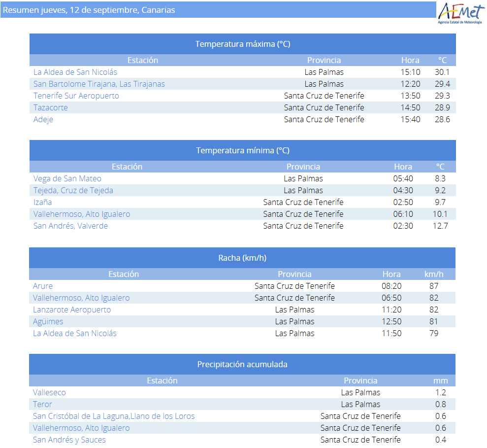The width and height of the screenshot is (487, 448).
Task: Open Vega de San Mateo station link
Action: 67,178
